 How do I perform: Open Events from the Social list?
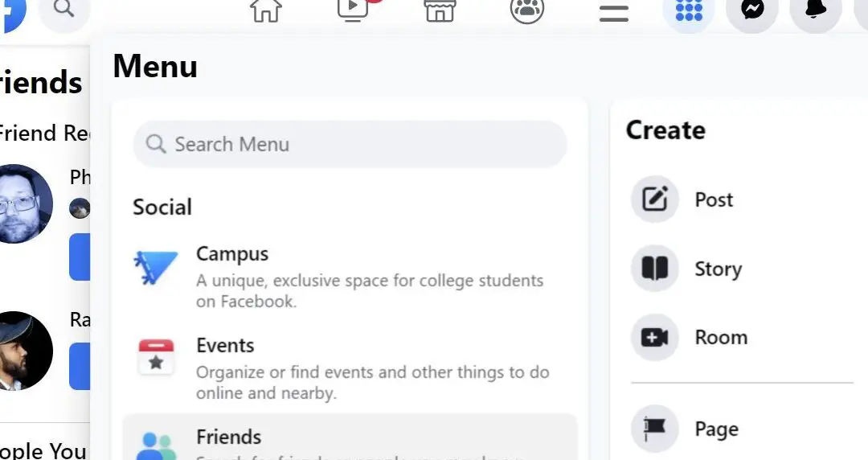[x=350, y=368]
